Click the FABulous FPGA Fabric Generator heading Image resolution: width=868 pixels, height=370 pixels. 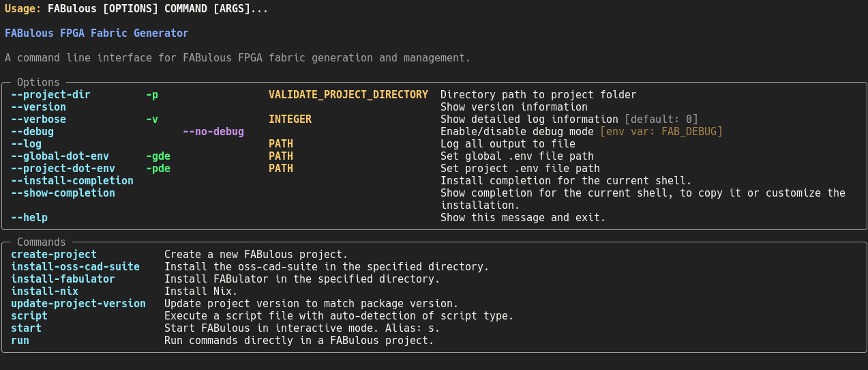(96, 33)
